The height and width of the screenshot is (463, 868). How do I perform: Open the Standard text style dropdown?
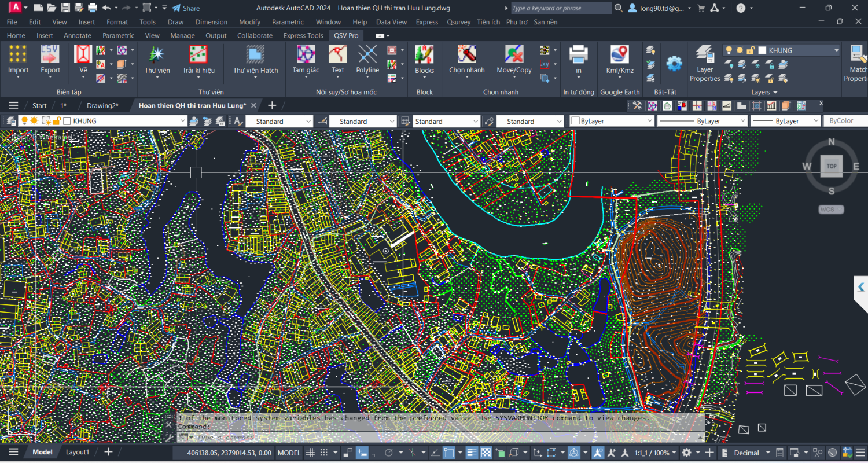click(279, 121)
